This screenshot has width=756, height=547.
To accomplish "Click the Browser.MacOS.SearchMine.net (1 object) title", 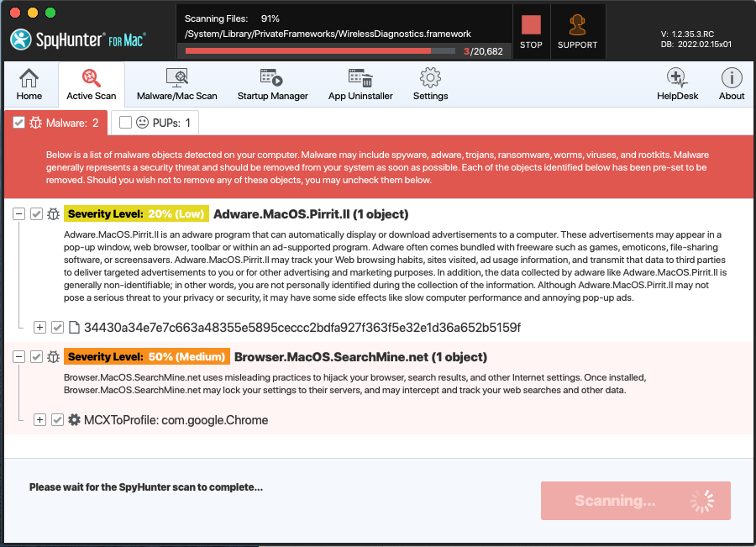I will click(360, 357).
